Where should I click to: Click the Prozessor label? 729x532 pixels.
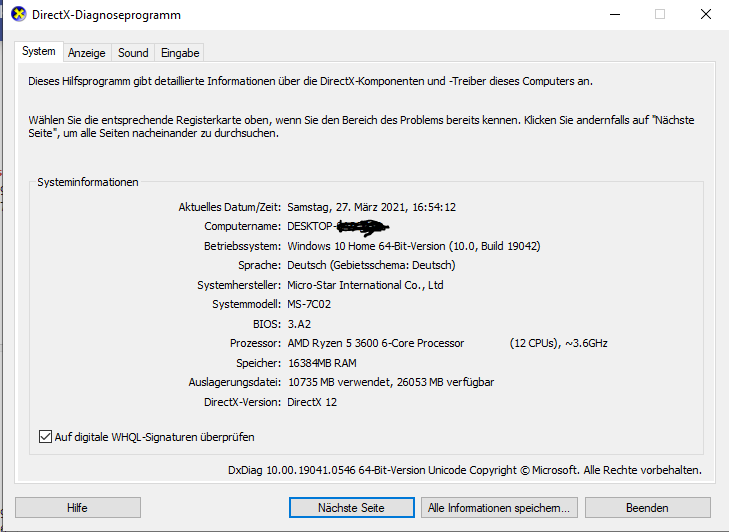click(255, 343)
